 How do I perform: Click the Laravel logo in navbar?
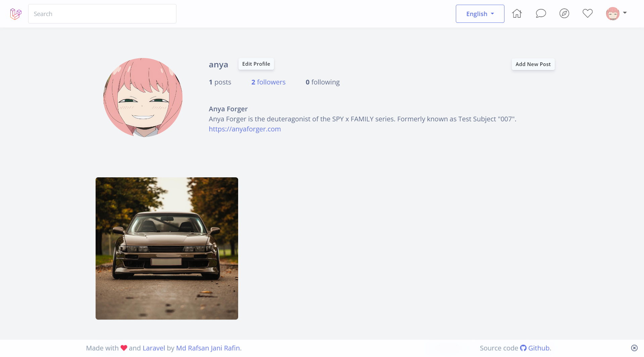point(16,14)
